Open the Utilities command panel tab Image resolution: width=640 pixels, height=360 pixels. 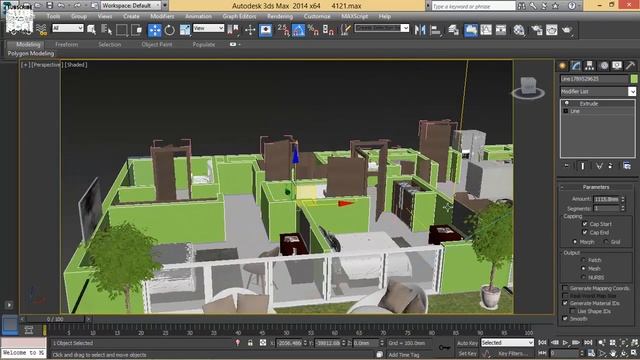(630, 66)
